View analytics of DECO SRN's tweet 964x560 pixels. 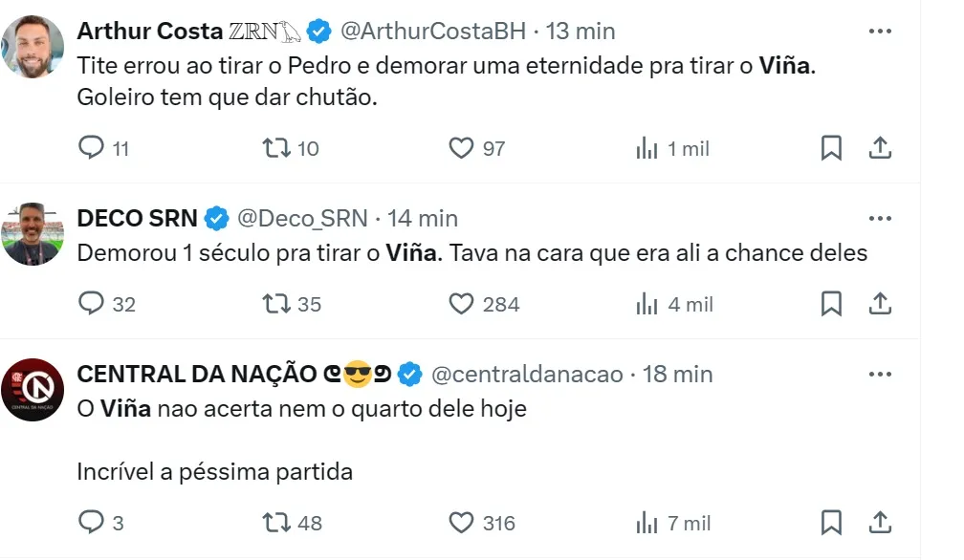pos(647,304)
